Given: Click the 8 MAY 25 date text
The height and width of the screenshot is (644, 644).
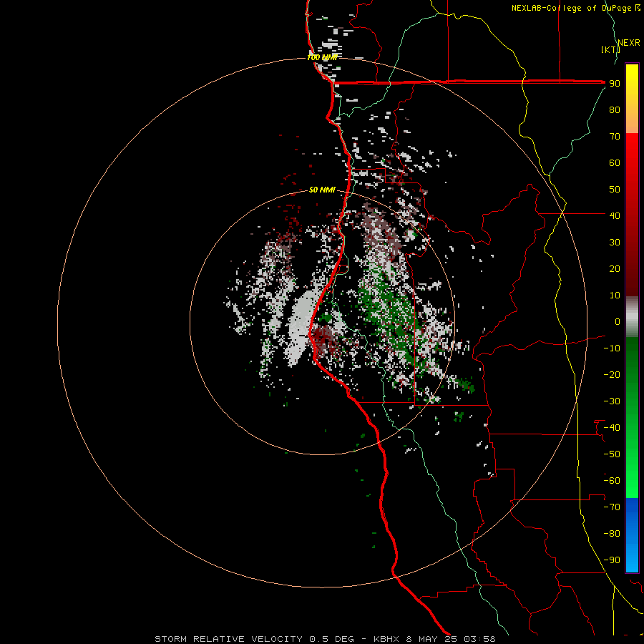Looking at the screenshot, I should click(431, 639).
